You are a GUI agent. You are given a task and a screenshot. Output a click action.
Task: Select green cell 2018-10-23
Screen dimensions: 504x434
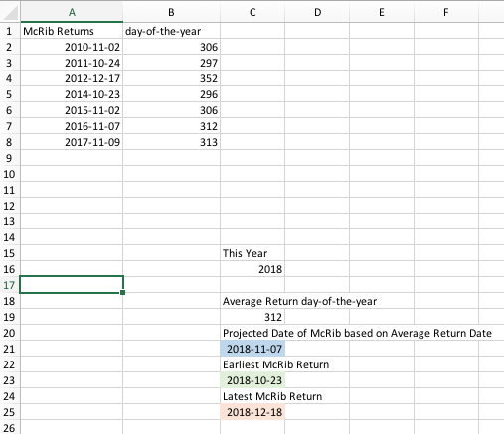tap(252, 380)
